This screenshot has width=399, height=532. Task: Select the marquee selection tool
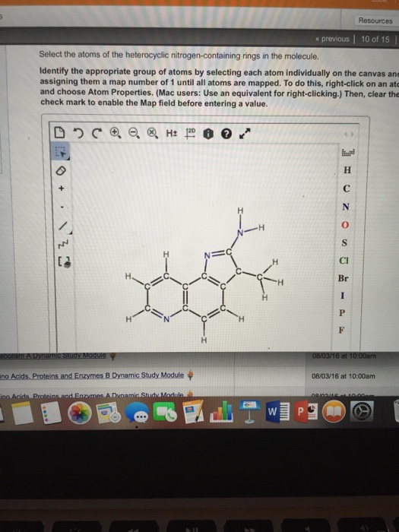(x=60, y=152)
